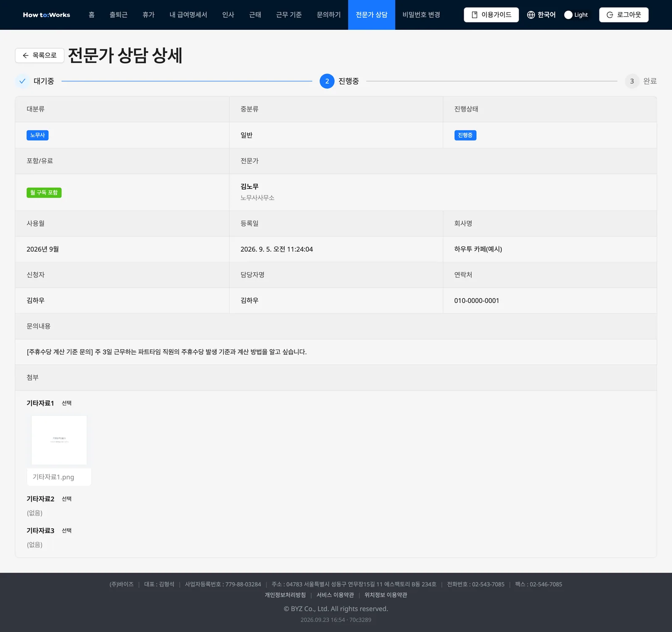Open the 기타자료1 image thumbnail
This screenshot has height=632, width=672.
pyautogui.click(x=59, y=440)
